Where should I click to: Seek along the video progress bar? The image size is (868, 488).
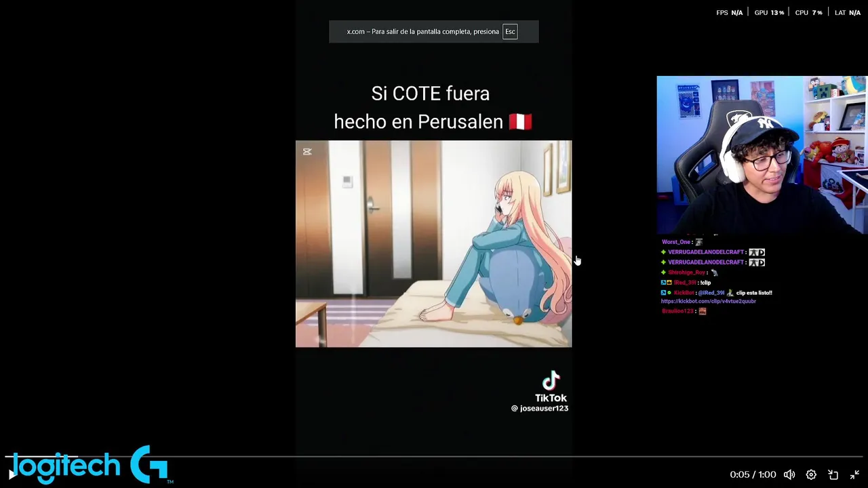tap(434, 457)
